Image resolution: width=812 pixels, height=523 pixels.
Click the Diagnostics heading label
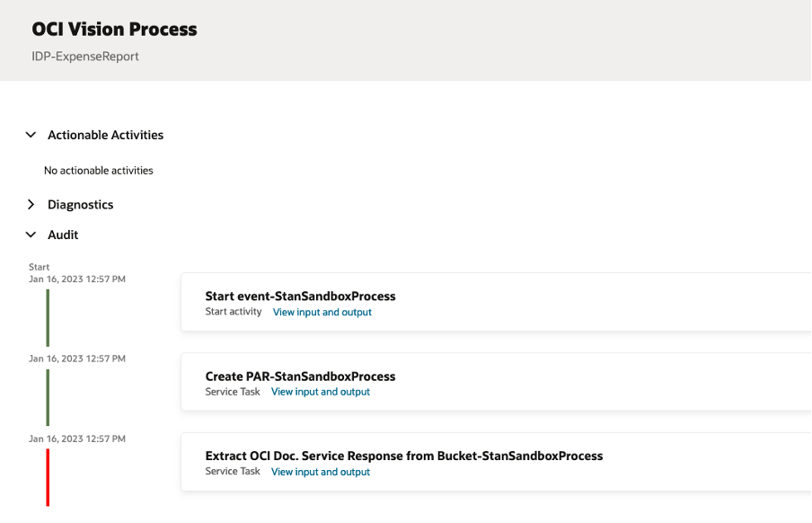tap(80, 205)
